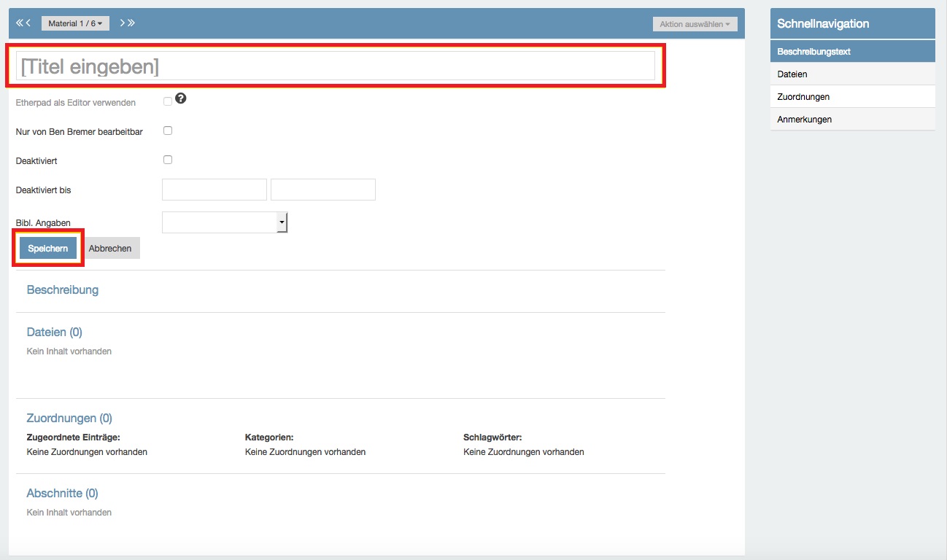Click the Beschreibung section heading

[x=63, y=290]
